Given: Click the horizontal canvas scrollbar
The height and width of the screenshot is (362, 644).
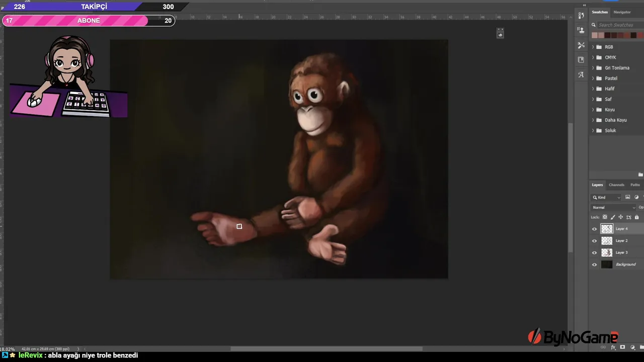Looking at the screenshot, I should [x=327, y=349].
